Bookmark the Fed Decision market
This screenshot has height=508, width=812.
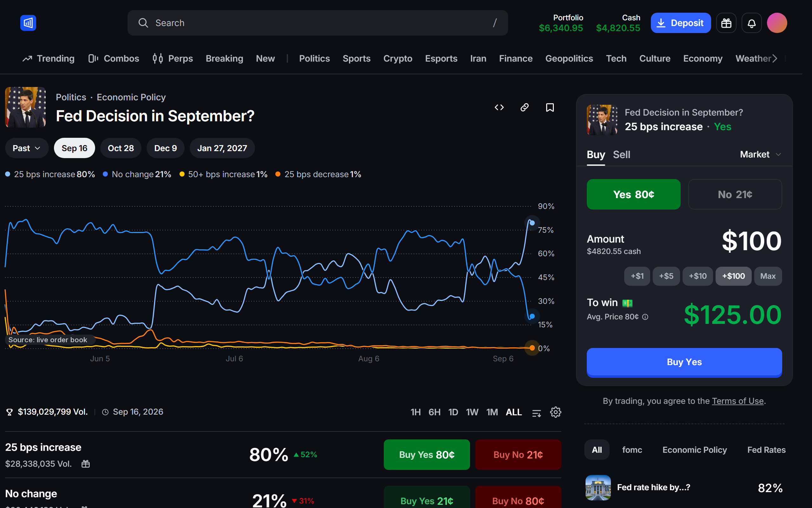[550, 108]
